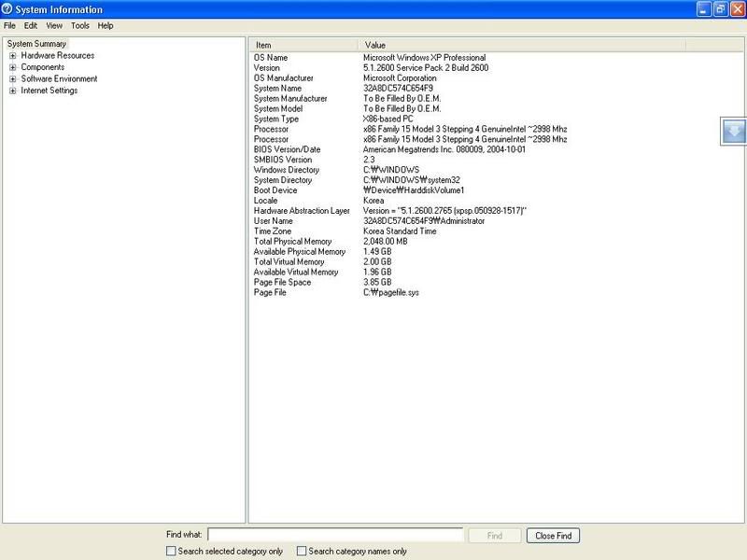Expand the Internet Settings tree node
The height and width of the screenshot is (560, 747).
[x=12, y=91]
